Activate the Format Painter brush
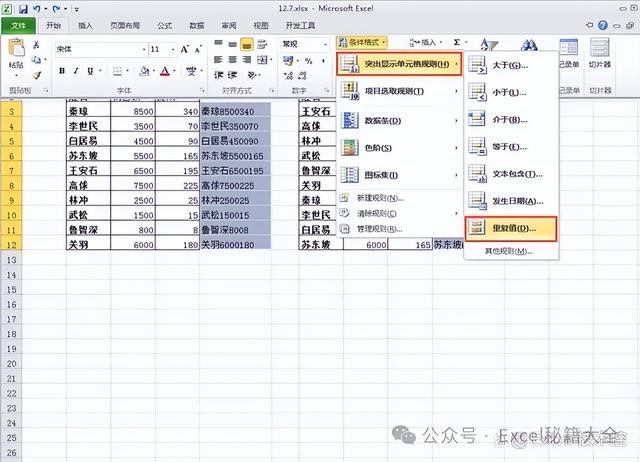This screenshot has height=462, width=640. [x=37, y=75]
